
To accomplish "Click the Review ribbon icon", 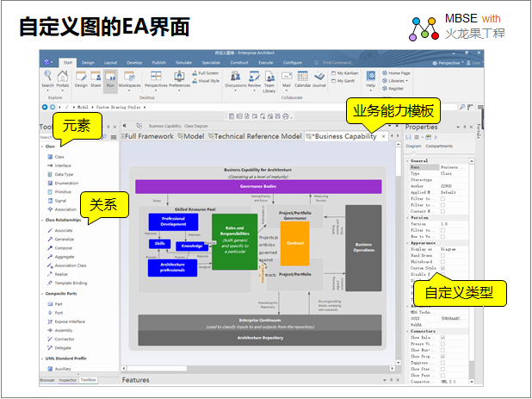I will [x=254, y=75].
